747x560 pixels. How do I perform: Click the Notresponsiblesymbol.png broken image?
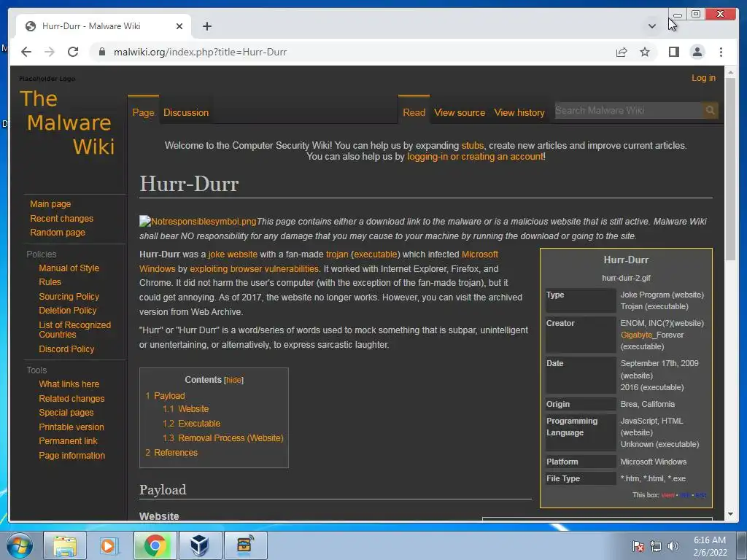point(198,222)
